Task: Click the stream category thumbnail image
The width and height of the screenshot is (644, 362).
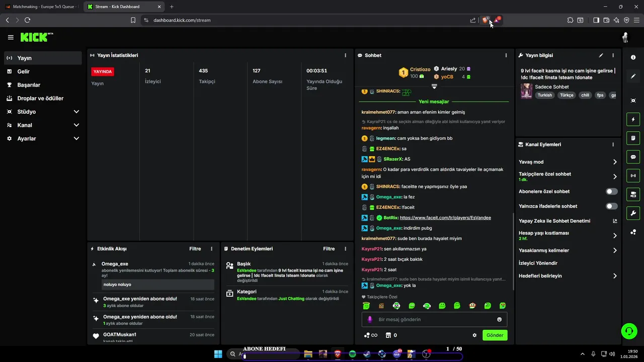Action: click(526, 90)
